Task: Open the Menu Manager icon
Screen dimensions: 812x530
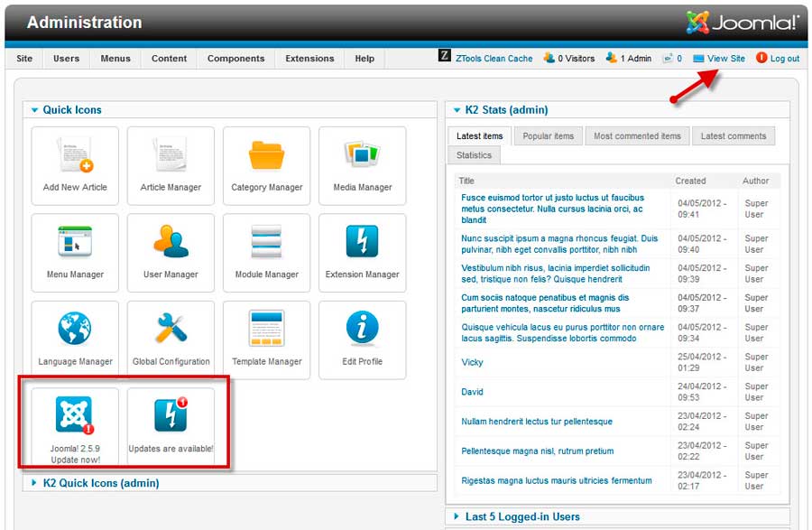Action: [x=75, y=253]
